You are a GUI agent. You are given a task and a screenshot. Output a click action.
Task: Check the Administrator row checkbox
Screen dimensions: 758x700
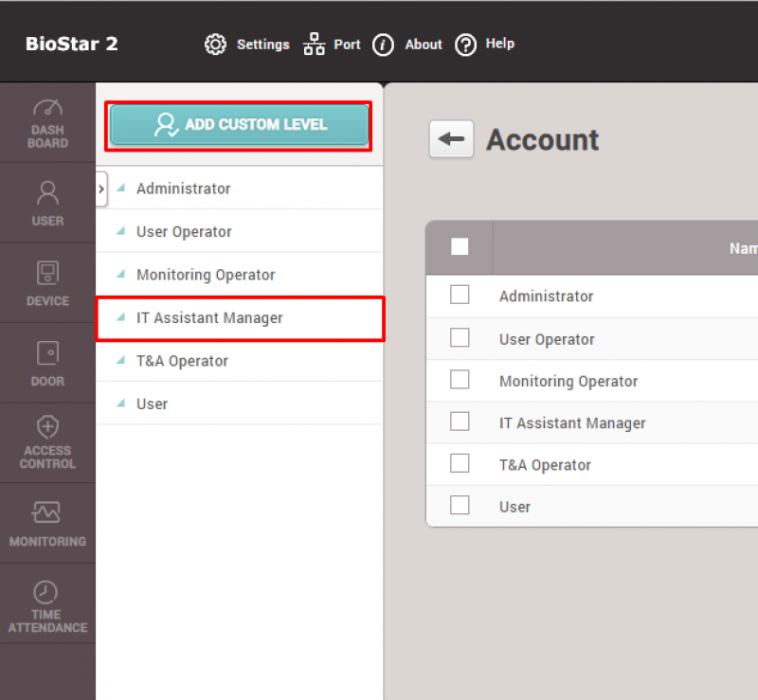point(460,296)
